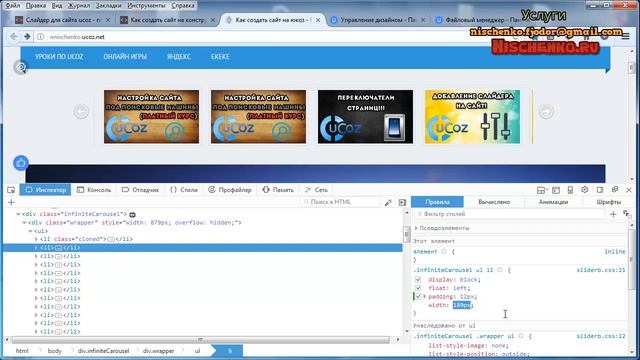
Task: Toggle selector highlighter next to 'элемент'
Action: click(444, 251)
